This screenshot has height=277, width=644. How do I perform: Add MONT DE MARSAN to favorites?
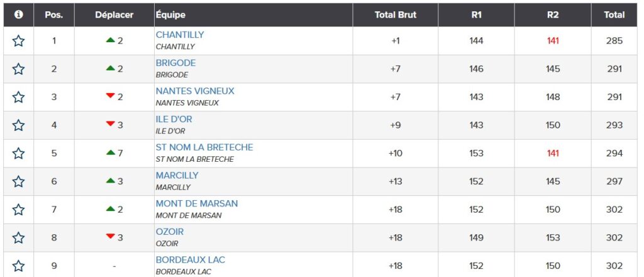pos(18,210)
